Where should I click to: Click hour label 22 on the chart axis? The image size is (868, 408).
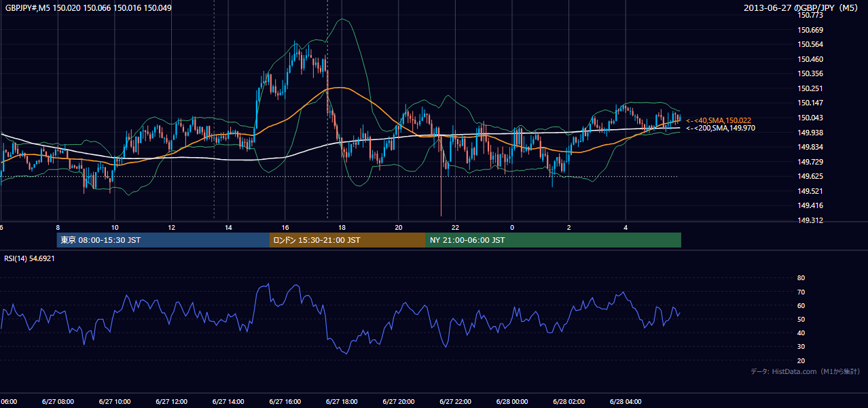click(456, 228)
